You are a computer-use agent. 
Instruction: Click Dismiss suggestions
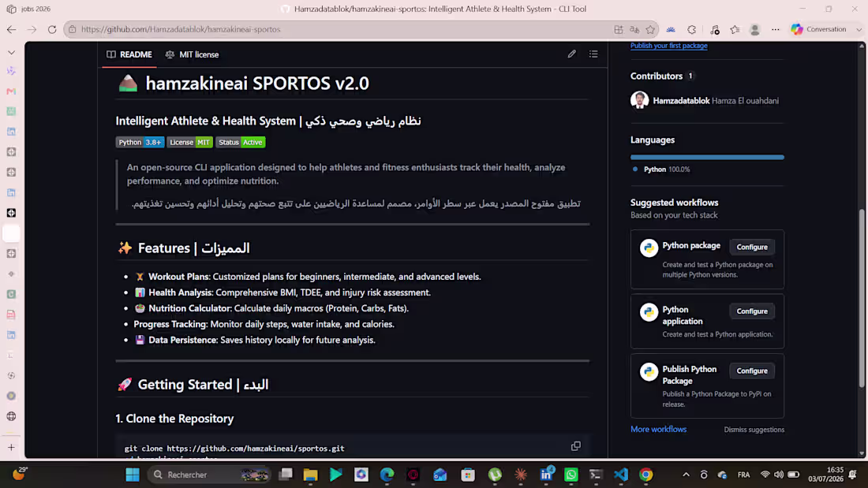coord(754,430)
